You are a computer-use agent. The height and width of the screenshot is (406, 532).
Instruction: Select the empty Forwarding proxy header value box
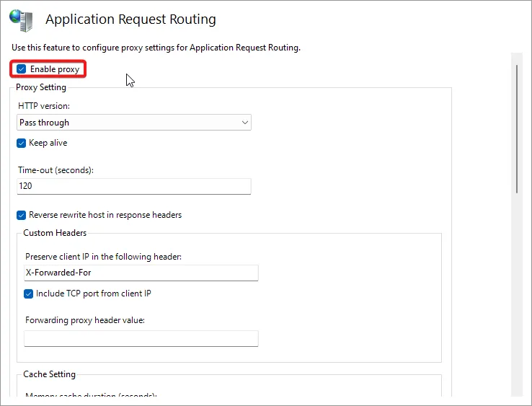[x=141, y=338]
